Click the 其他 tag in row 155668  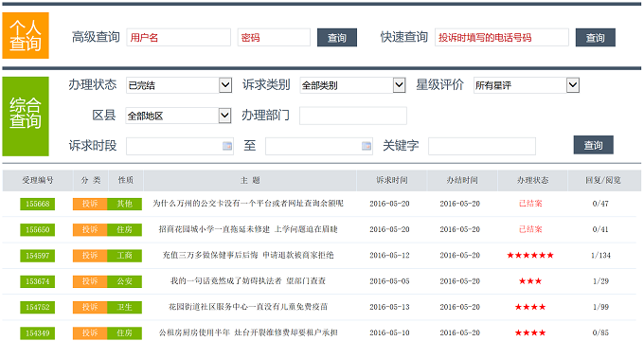click(124, 204)
